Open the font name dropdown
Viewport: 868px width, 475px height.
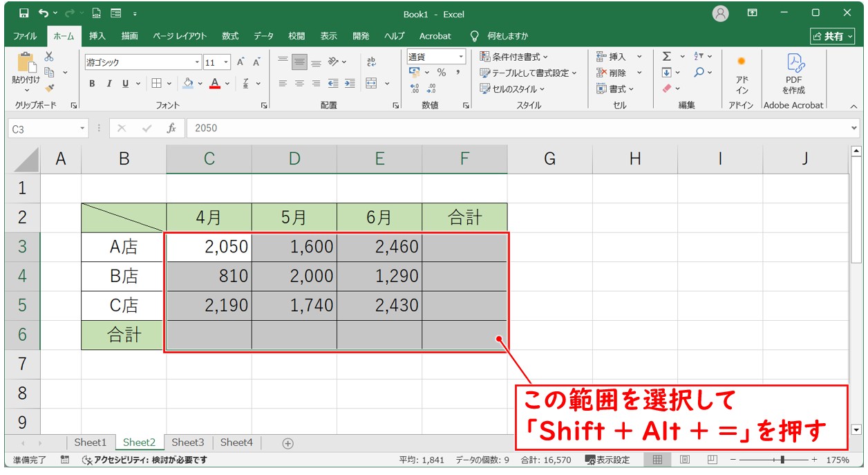(x=197, y=62)
